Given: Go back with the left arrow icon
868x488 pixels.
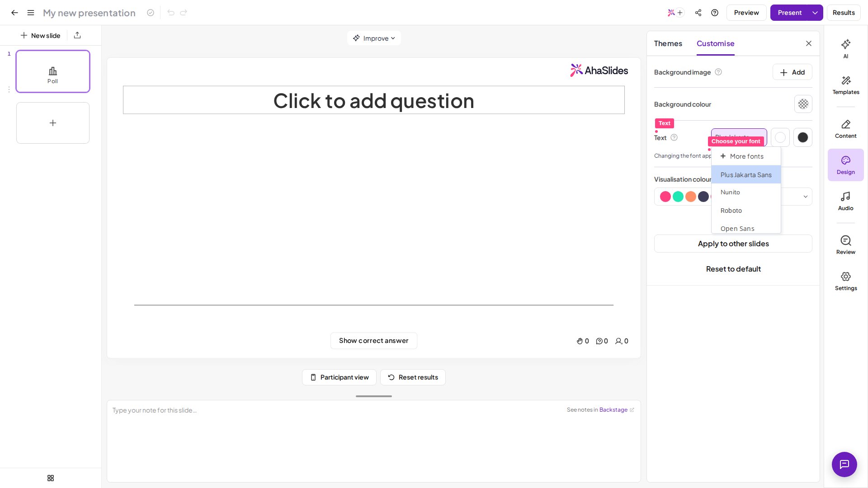Looking at the screenshot, I should (14, 13).
